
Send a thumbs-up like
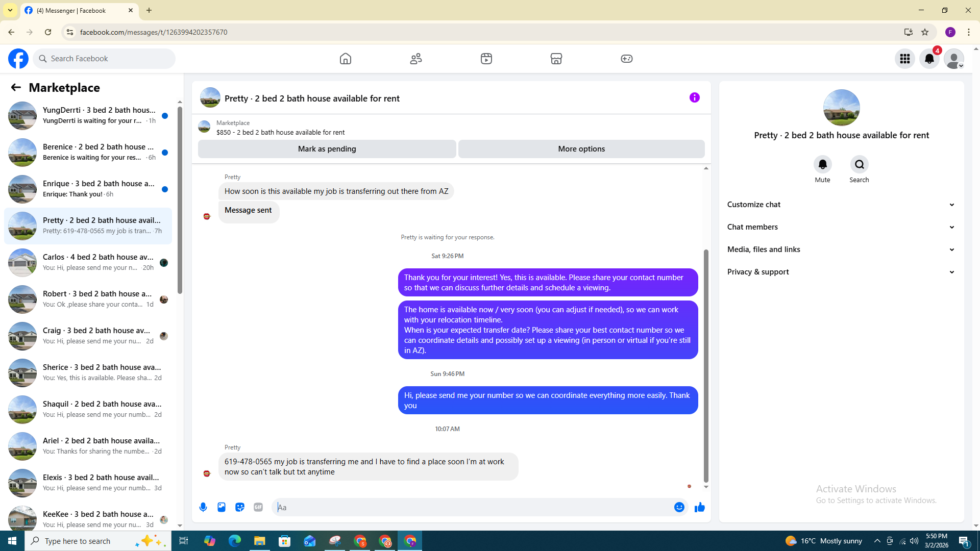[700, 507]
